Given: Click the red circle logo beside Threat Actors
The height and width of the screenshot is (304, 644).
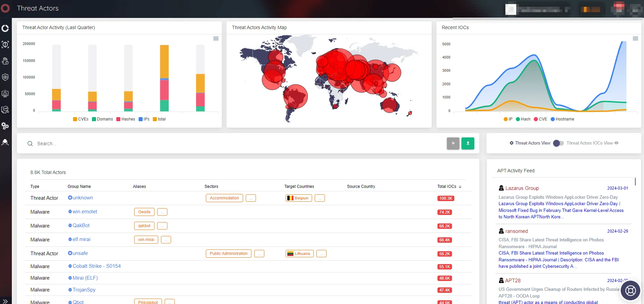Looking at the screenshot, I should (5, 8).
